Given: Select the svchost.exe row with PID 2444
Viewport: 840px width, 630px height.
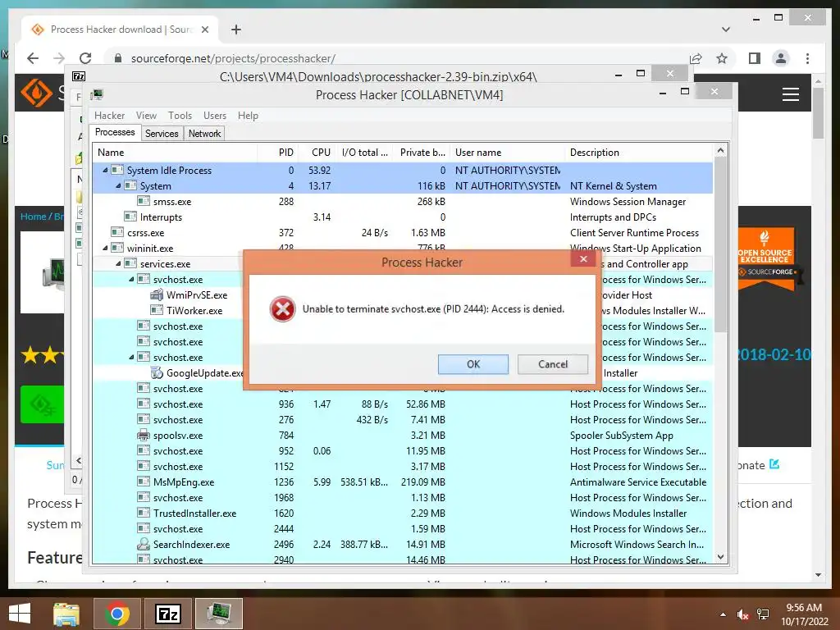Looking at the screenshot, I should pos(402,528).
